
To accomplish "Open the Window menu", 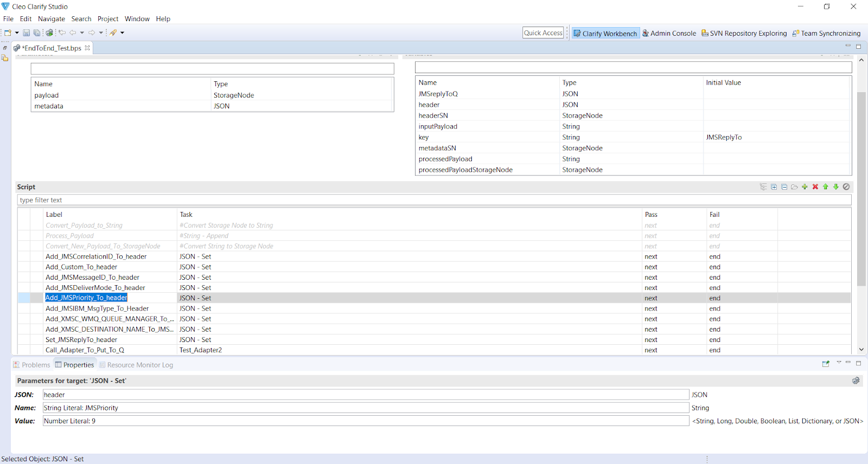I will pyautogui.click(x=137, y=18).
